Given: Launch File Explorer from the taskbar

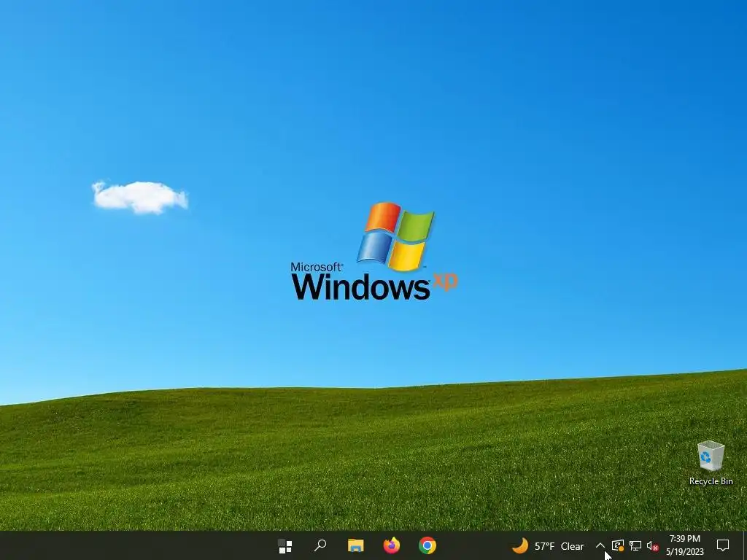Looking at the screenshot, I should [355, 545].
